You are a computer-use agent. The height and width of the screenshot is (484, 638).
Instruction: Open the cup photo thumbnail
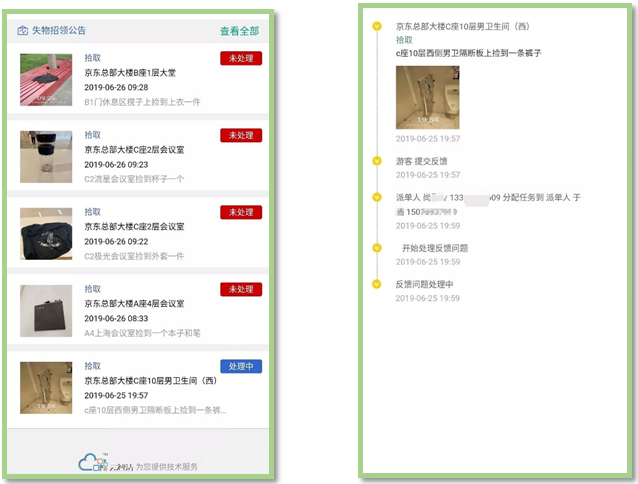click(46, 156)
